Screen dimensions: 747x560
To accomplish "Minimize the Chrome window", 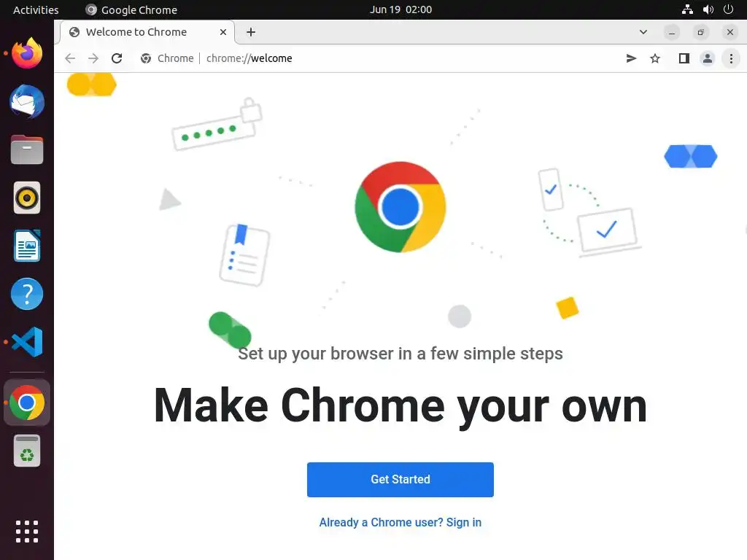I will (x=672, y=32).
